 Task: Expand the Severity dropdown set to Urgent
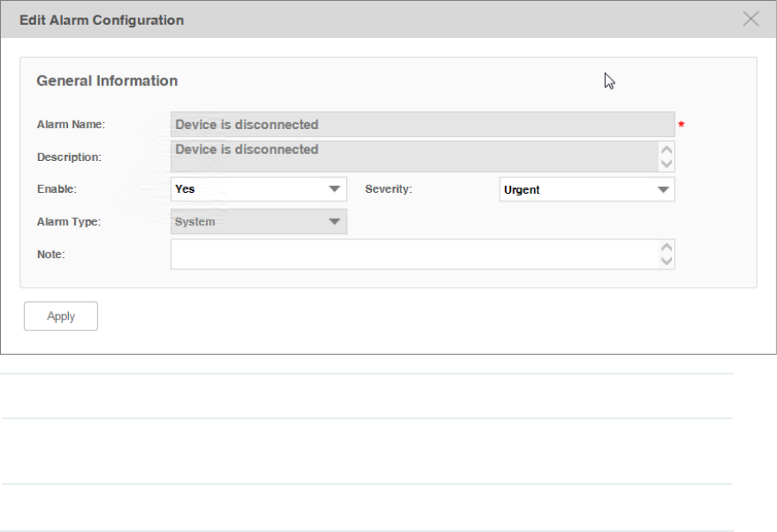pyautogui.click(x=587, y=189)
